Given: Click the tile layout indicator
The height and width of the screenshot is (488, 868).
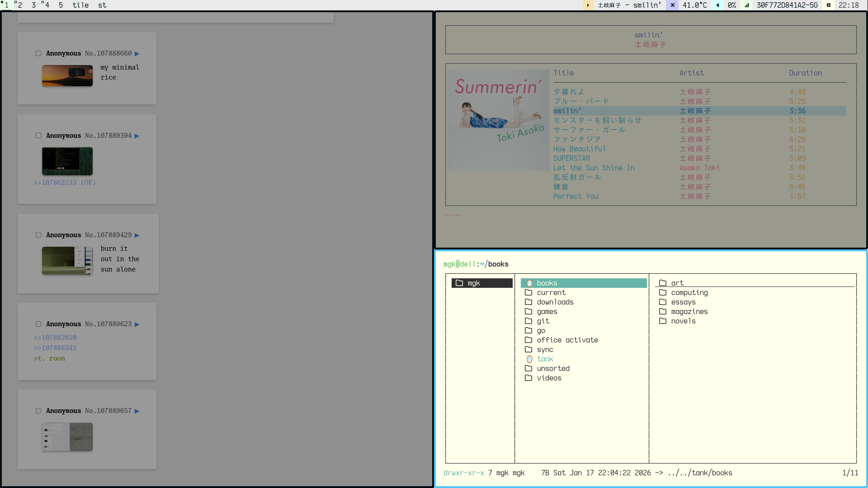Looking at the screenshot, I should click(x=80, y=5).
